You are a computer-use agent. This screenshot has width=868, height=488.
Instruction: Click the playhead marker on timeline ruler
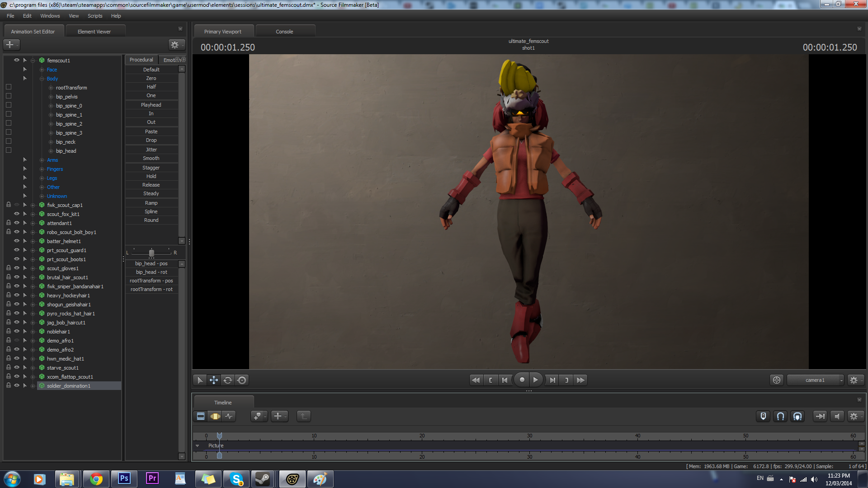point(219,436)
